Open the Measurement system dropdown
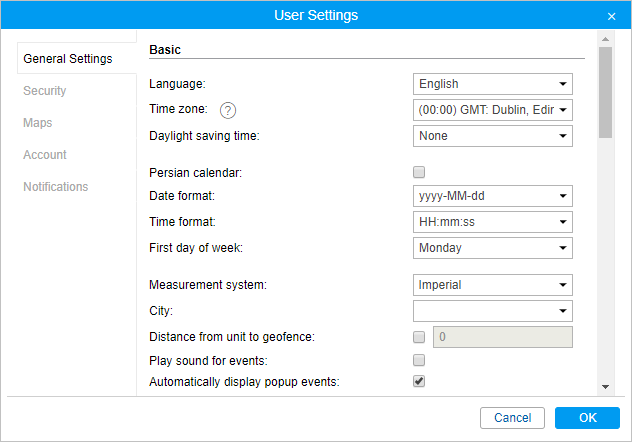Viewport: 632px width, 442px height. (493, 285)
